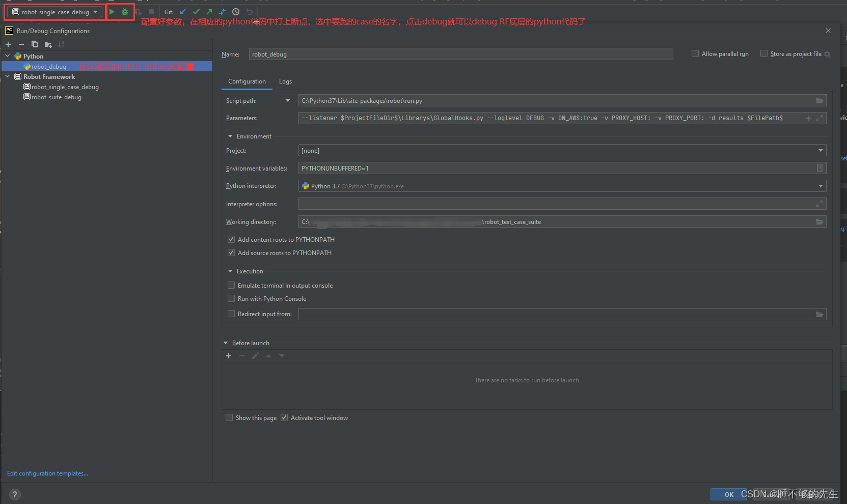Collapse the Environment section
Image resolution: width=847 pixels, height=504 pixels.
[230, 136]
